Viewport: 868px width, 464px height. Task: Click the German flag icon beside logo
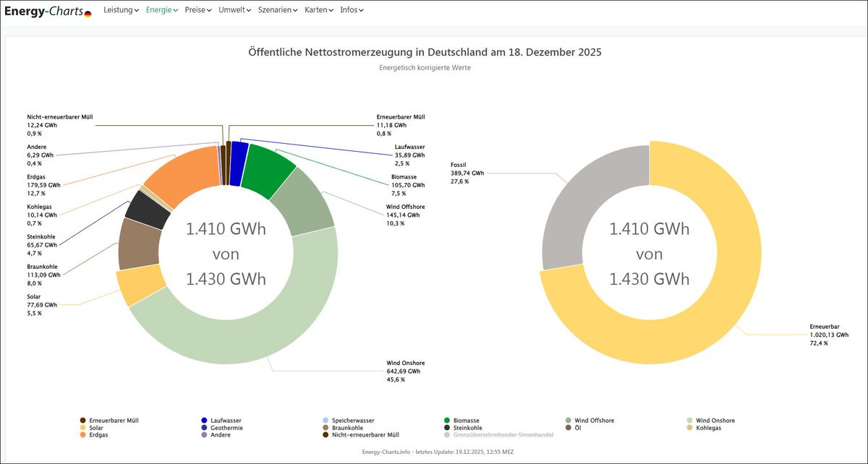88,14
